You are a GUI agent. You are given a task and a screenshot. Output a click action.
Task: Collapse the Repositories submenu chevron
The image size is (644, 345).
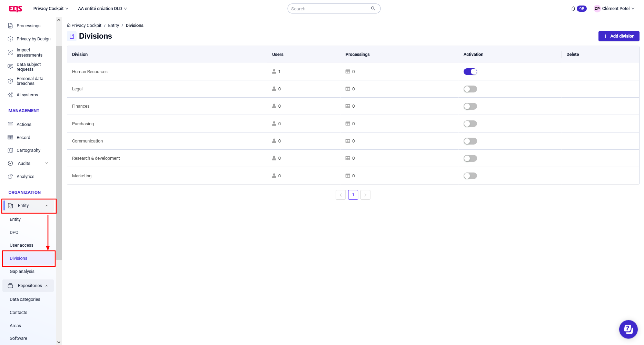[x=47, y=286]
